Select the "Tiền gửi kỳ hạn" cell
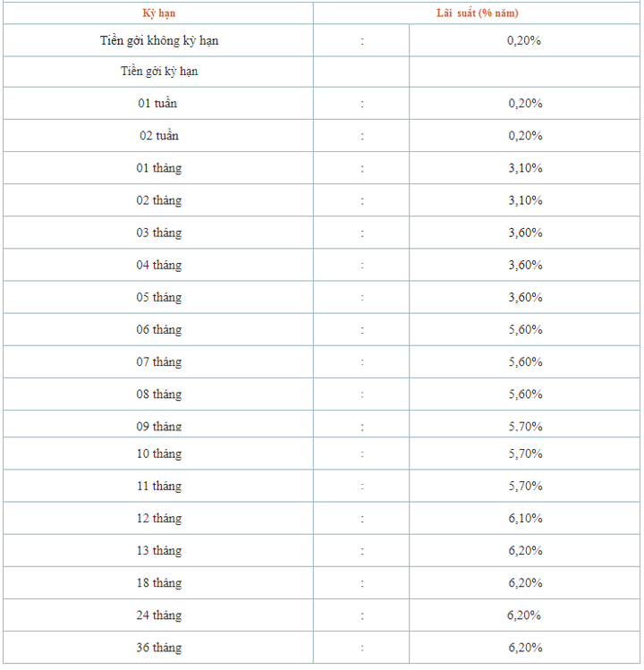 point(159,72)
